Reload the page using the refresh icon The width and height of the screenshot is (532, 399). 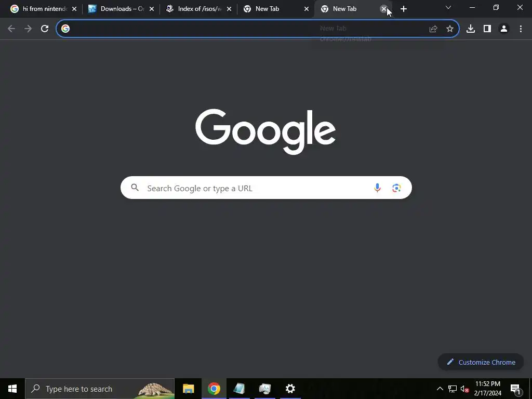(45, 29)
